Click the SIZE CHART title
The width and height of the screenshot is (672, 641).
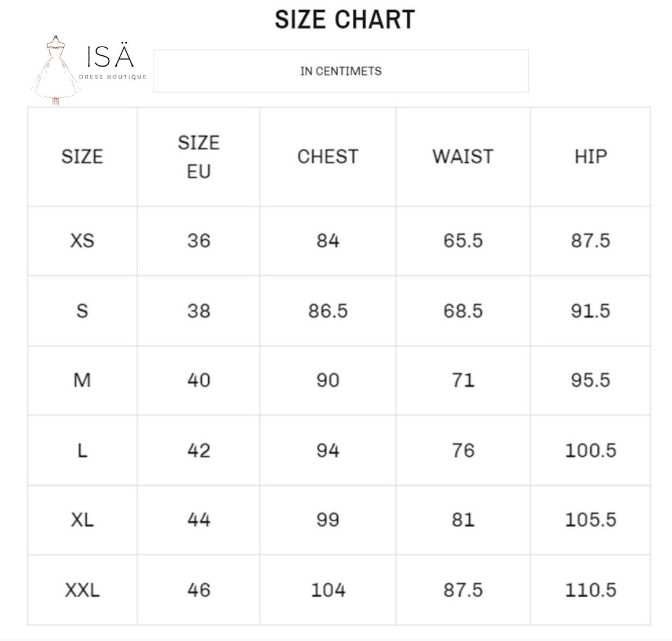(345, 19)
